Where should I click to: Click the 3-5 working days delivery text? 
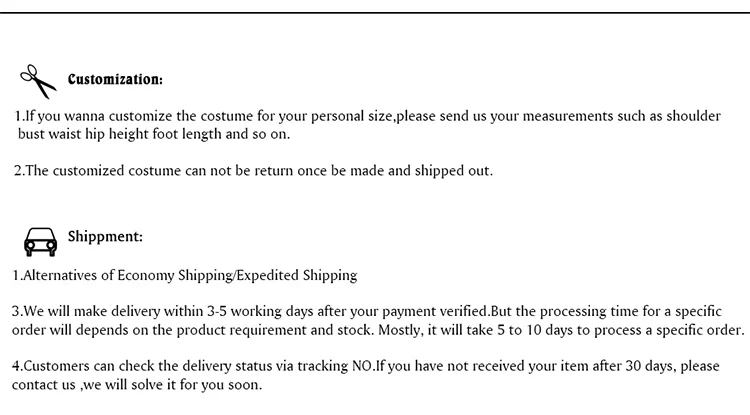click(x=366, y=311)
